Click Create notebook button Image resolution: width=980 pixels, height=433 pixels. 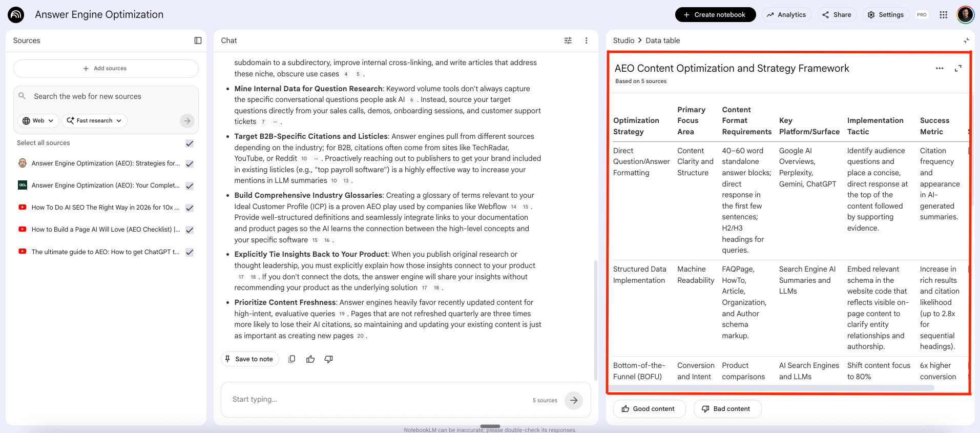coord(715,15)
